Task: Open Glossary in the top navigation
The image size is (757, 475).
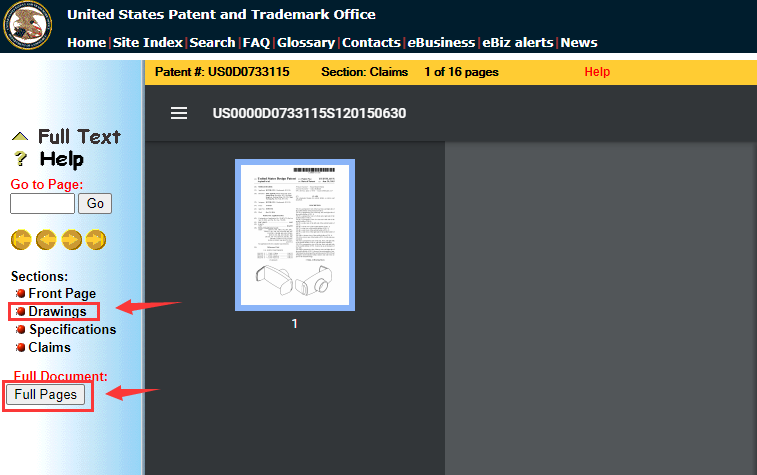Action: (306, 42)
